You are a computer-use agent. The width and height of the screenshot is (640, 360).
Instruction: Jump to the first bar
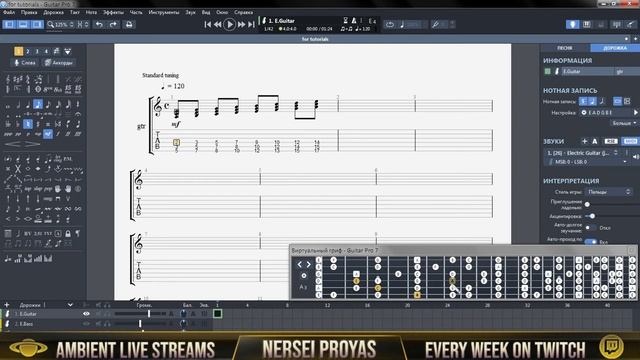[208, 24]
